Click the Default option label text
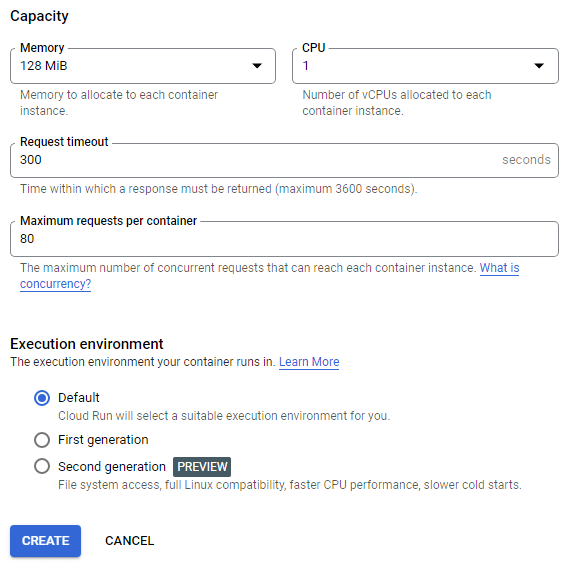This screenshot has height=565, width=567. click(78, 398)
